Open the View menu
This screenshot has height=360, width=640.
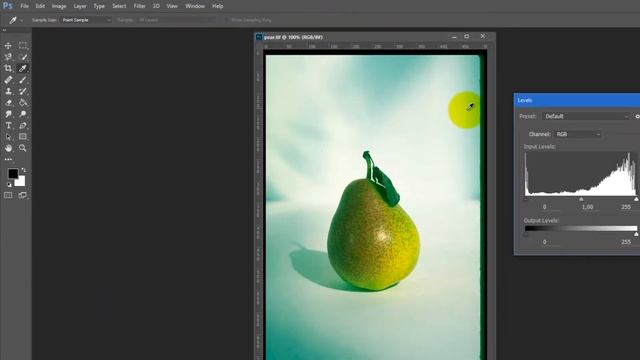coord(172,6)
